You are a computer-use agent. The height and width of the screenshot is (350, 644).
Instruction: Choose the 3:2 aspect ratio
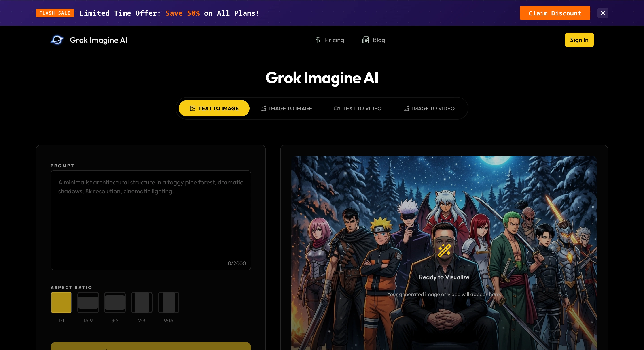pyautogui.click(x=115, y=302)
